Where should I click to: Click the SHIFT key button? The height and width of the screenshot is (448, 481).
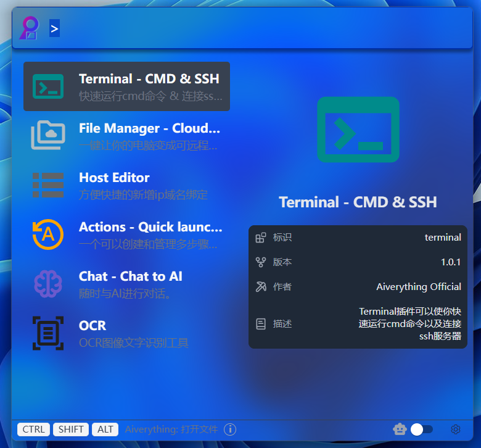71,429
